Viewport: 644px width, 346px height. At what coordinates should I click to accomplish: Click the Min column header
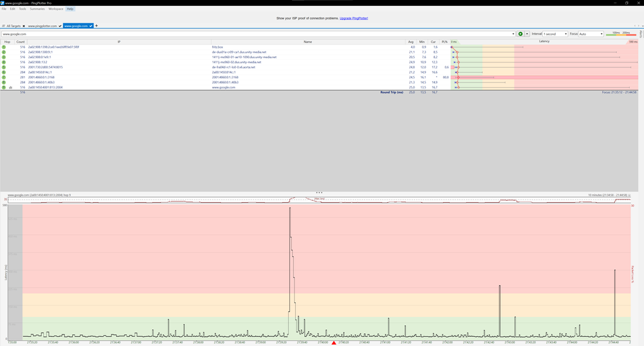click(x=422, y=42)
